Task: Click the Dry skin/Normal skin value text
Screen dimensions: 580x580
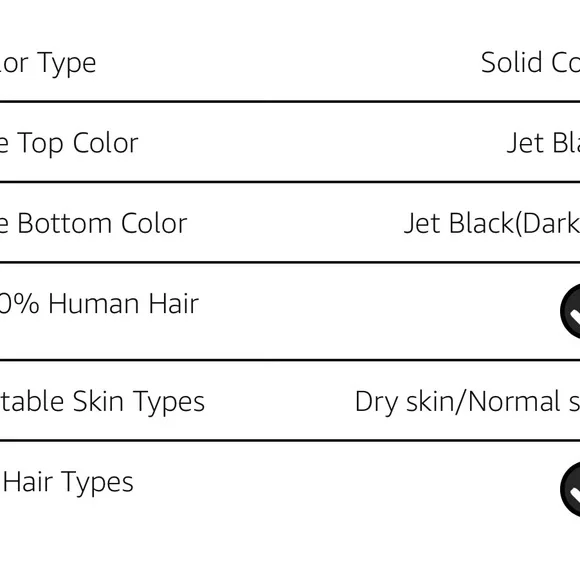Action: tap(467, 402)
